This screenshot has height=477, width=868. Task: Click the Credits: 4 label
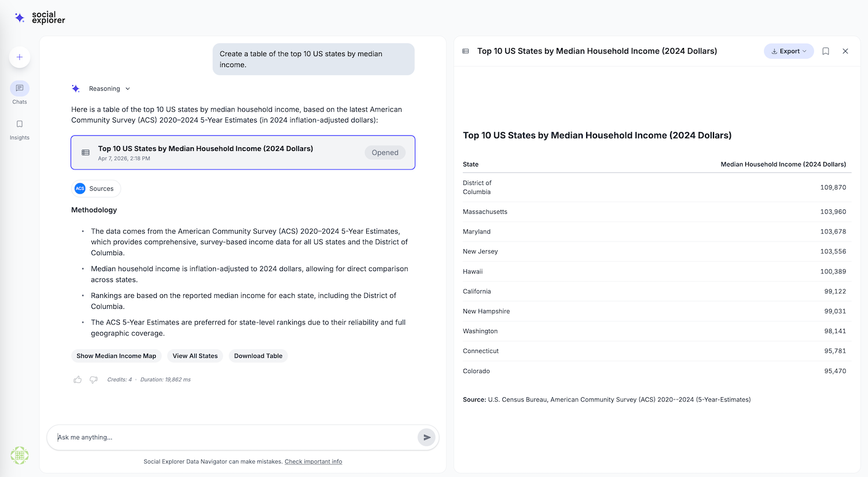click(119, 380)
